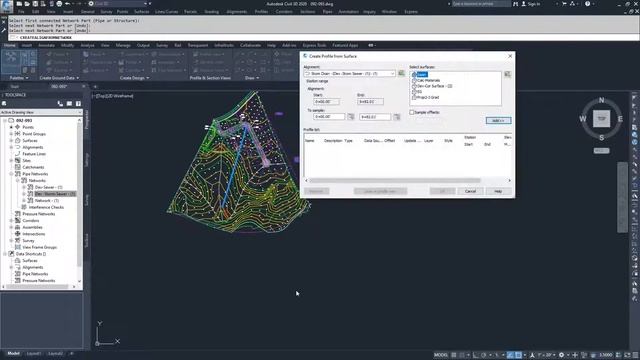Open the Active Drawing View dropdown
This screenshot has width=640, height=360.
41,112
